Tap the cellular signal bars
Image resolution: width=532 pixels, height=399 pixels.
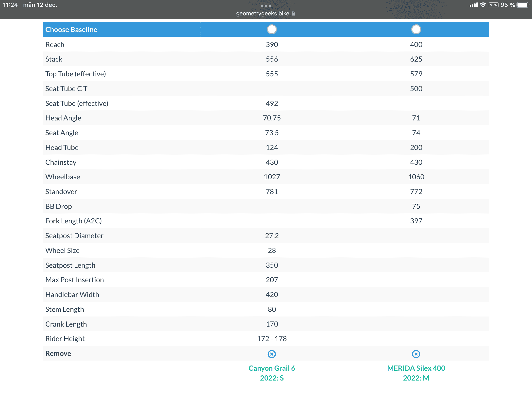click(473, 5)
